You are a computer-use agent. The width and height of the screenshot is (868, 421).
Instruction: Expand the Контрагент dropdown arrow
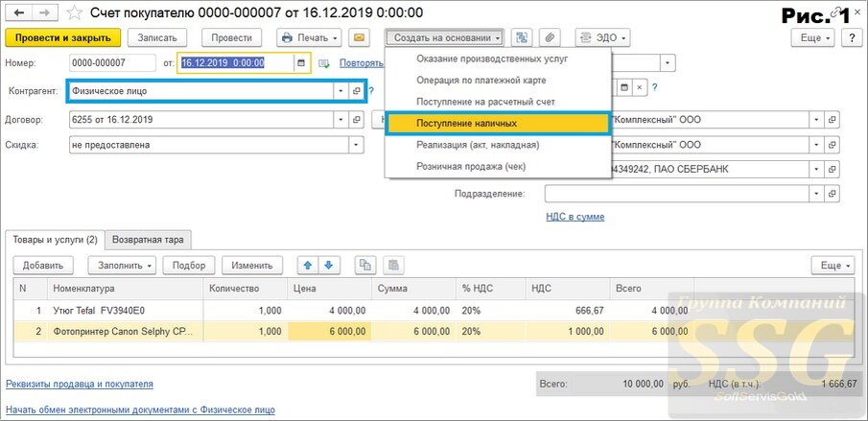click(341, 91)
